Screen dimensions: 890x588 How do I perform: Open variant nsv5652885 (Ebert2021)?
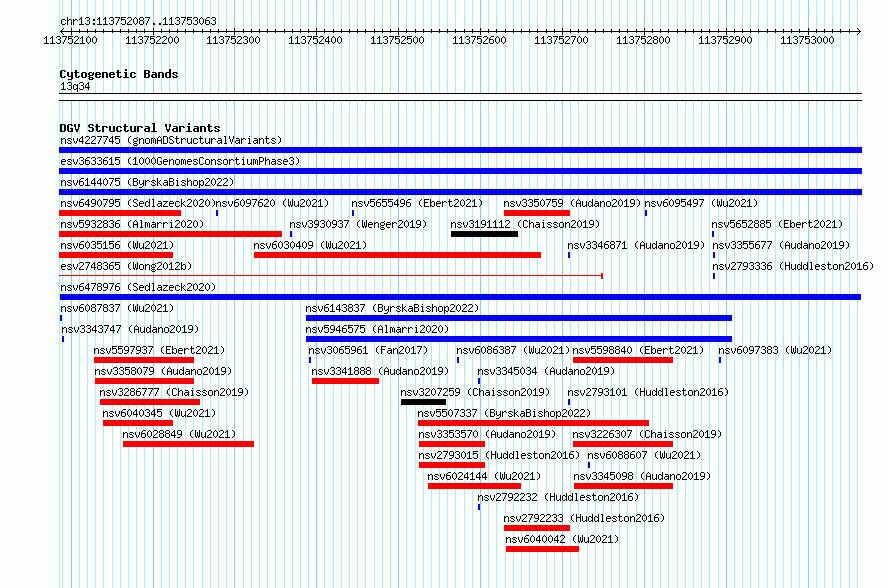point(777,224)
